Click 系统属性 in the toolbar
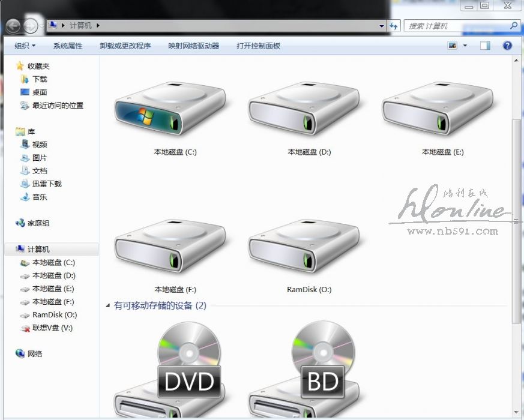This screenshot has width=524, height=420. click(68, 46)
